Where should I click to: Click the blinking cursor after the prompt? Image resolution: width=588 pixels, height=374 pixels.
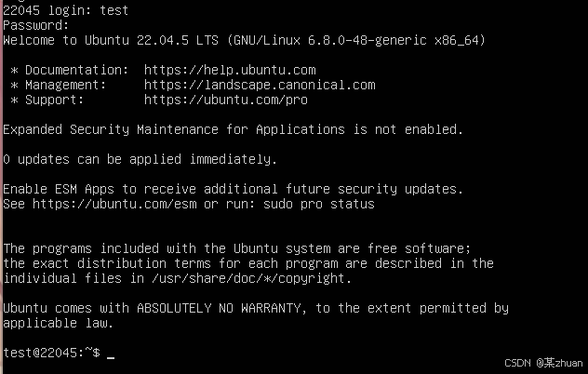tap(111, 357)
